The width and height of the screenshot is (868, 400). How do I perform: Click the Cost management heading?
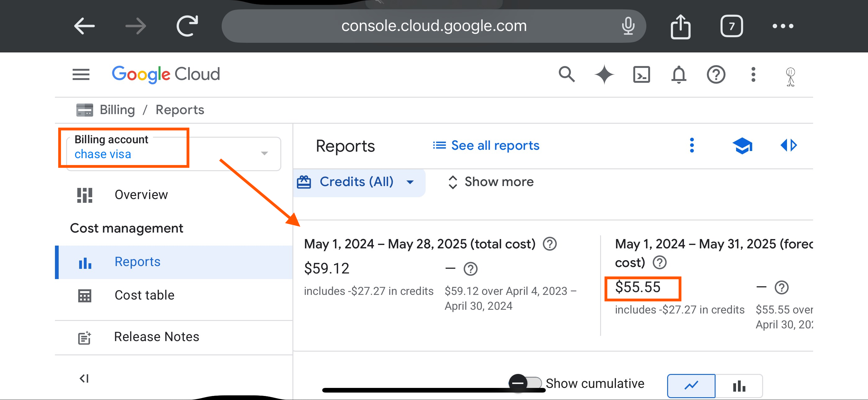pos(126,228)
